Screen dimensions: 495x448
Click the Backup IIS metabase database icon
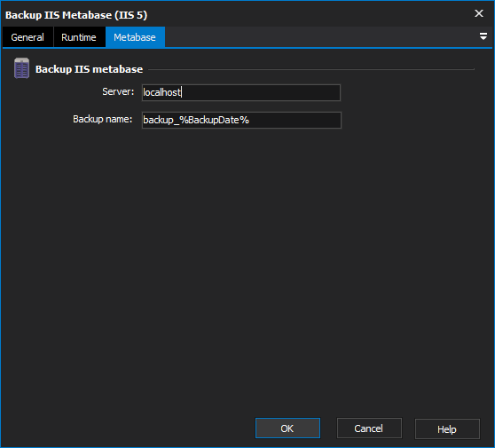[x=22, y=68]
